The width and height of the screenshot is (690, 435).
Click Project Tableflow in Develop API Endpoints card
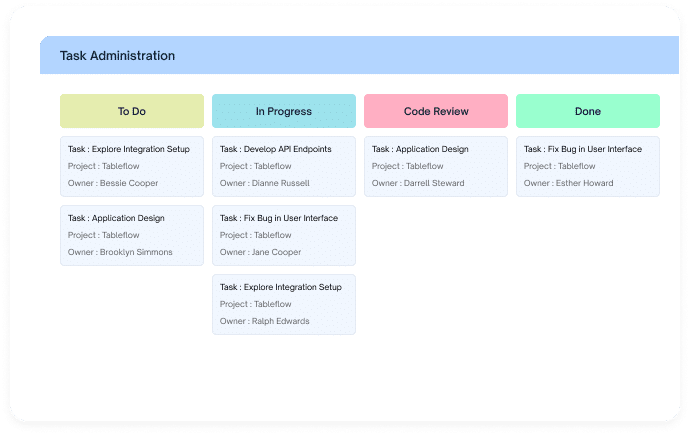click(x=256, y=166)
